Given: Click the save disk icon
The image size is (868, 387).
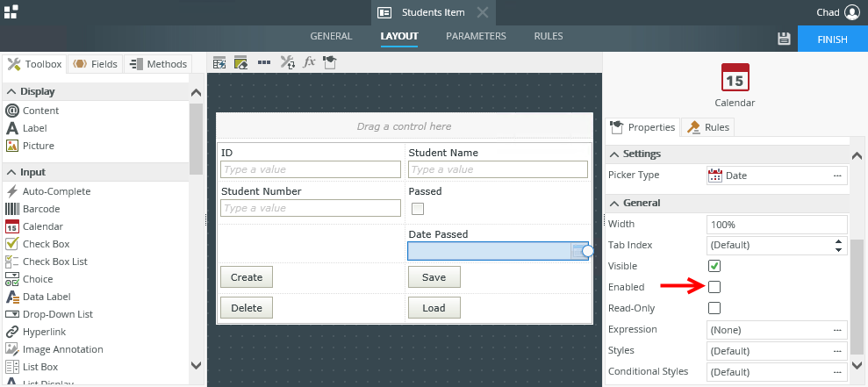Looking at the screenshot, I should tap(784, 39).
